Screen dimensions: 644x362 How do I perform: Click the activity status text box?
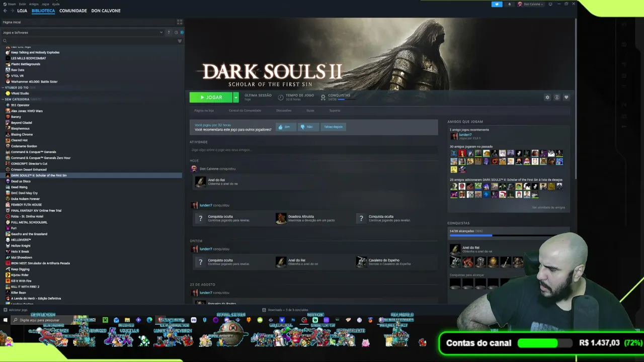click(x=313, y=150)
